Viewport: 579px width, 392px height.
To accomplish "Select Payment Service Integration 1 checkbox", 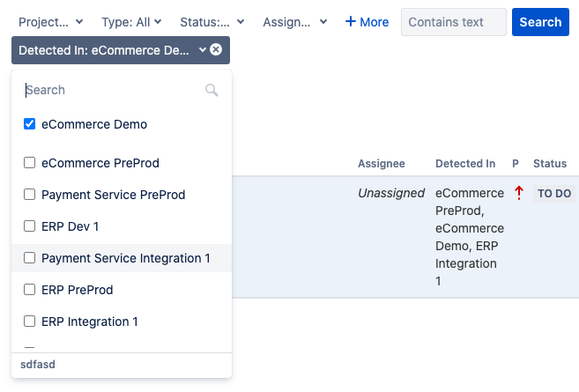I will [x=30, y=258].
